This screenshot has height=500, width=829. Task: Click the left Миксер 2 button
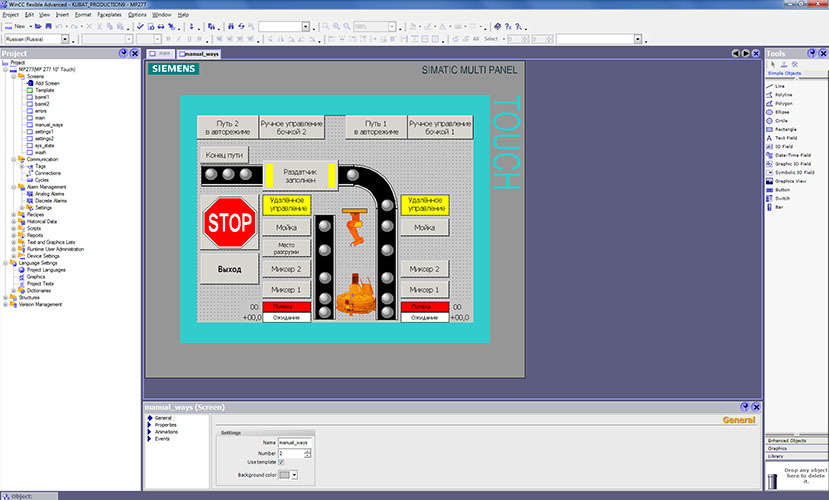point(286,269)
